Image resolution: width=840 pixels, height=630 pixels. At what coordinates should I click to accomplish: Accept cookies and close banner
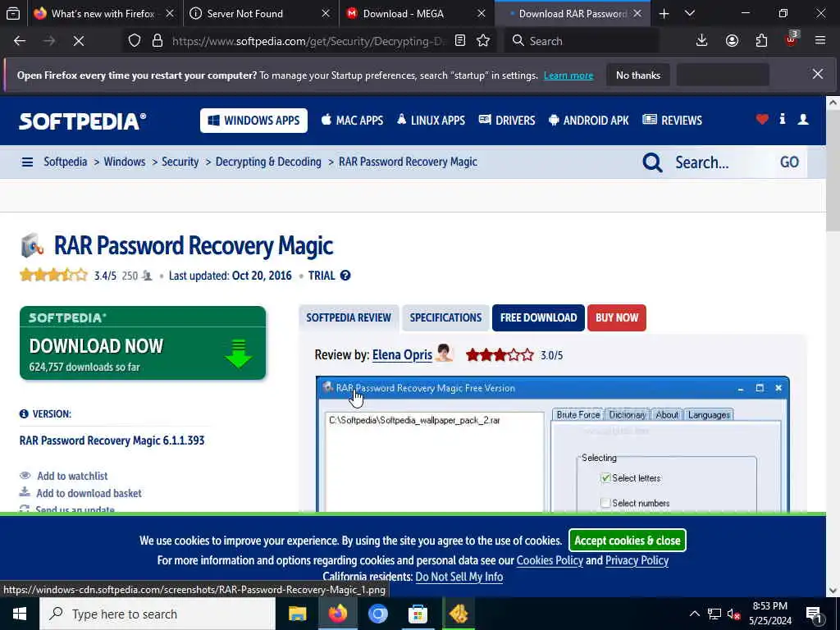(x=628, y=541)
